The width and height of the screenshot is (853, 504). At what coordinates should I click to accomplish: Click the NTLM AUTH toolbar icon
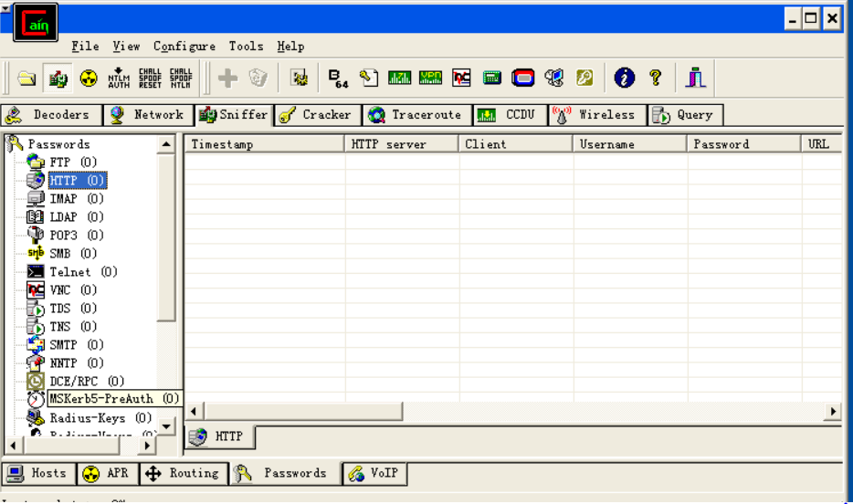click(119, 79)
